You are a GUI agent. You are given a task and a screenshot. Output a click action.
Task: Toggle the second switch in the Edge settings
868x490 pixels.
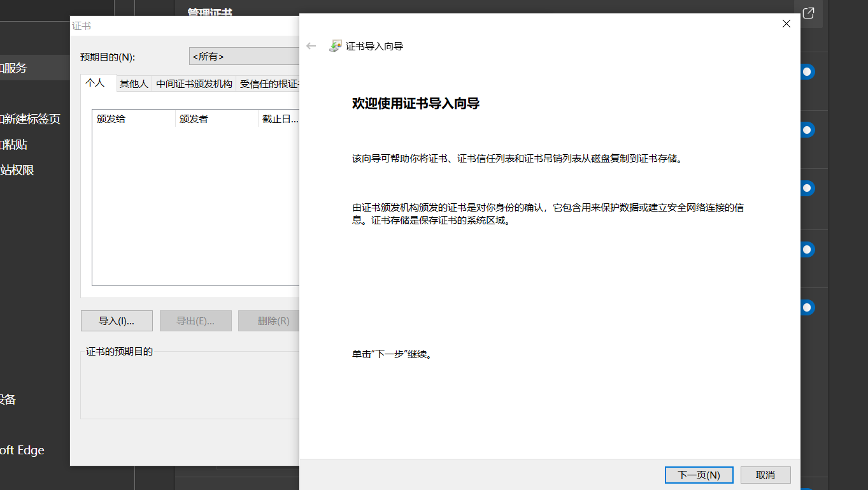(806, 130)
